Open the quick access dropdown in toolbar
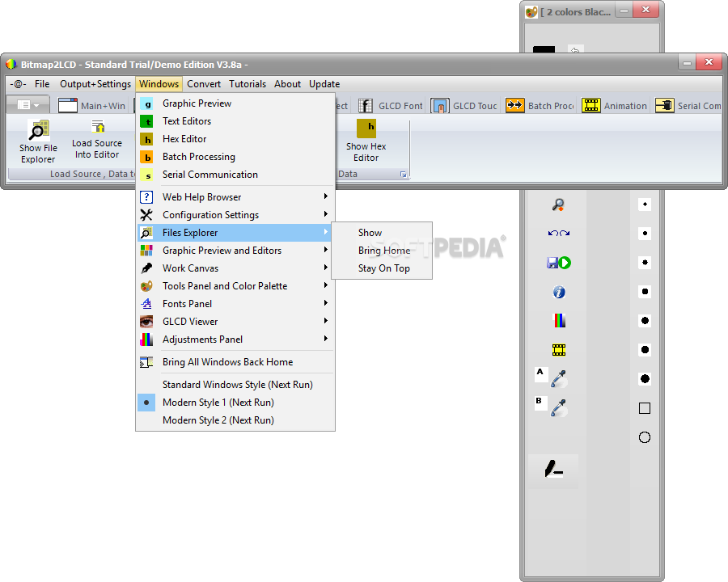Viewport: 728px width, 582px height. click(x=28, y=105)
